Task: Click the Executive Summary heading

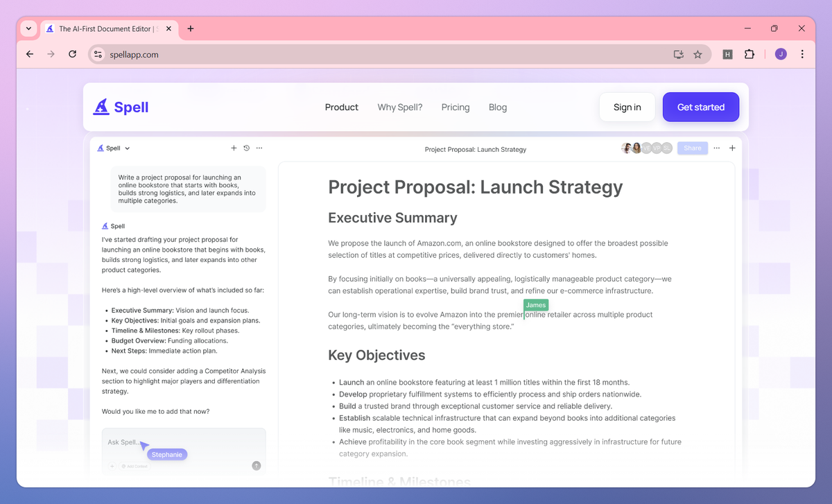Action: pos(392,218)
